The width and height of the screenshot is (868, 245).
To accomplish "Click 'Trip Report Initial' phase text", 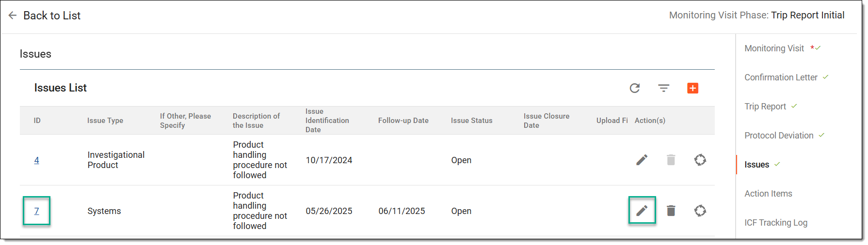I will click(x=808, y=15).
